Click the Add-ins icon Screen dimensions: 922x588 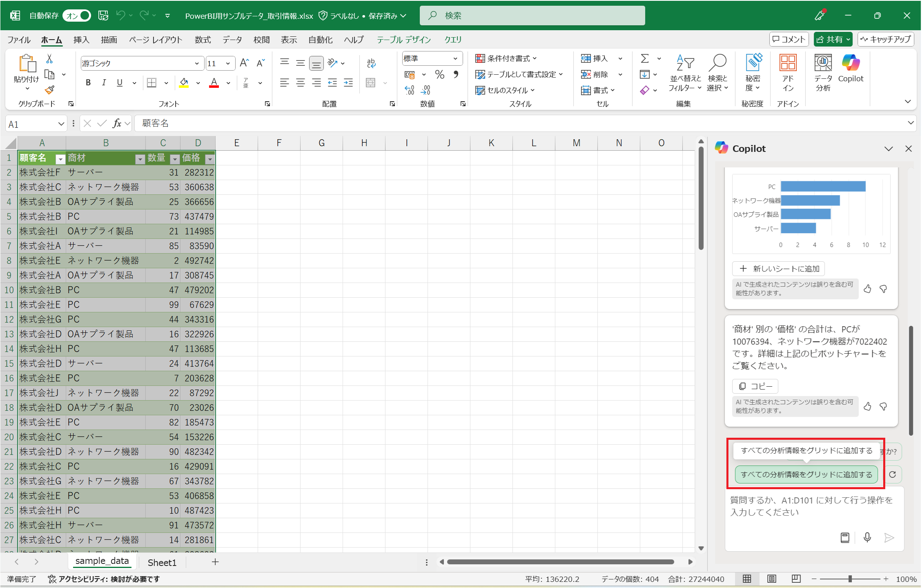[x=788, y=63]
